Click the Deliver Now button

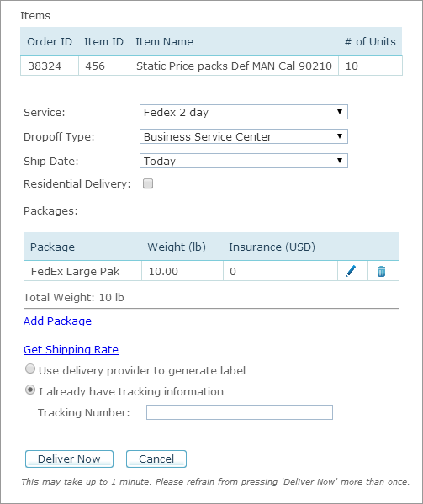[69, 459]
